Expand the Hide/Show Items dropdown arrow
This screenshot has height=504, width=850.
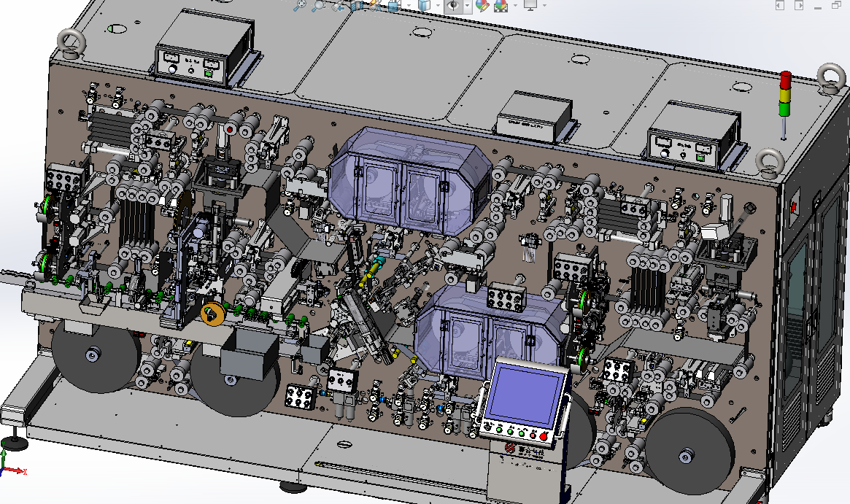(x=467, y=5)
